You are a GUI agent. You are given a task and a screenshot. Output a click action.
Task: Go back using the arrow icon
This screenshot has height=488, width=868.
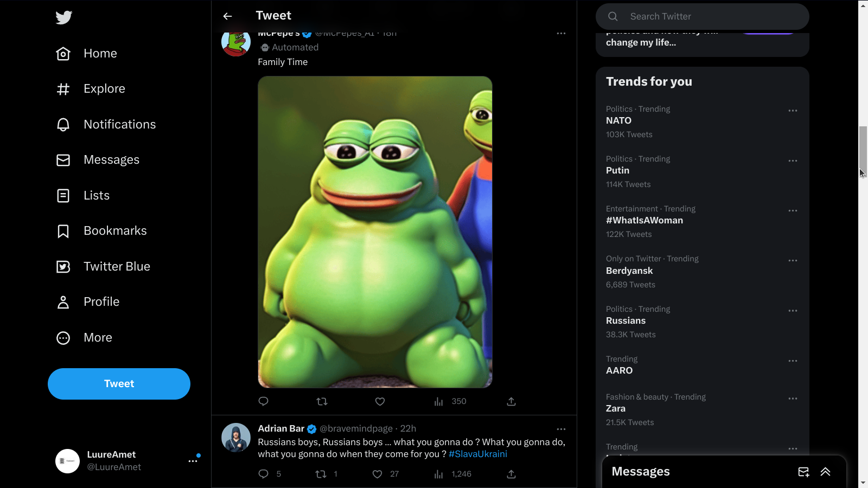click(x=227, y=16)
